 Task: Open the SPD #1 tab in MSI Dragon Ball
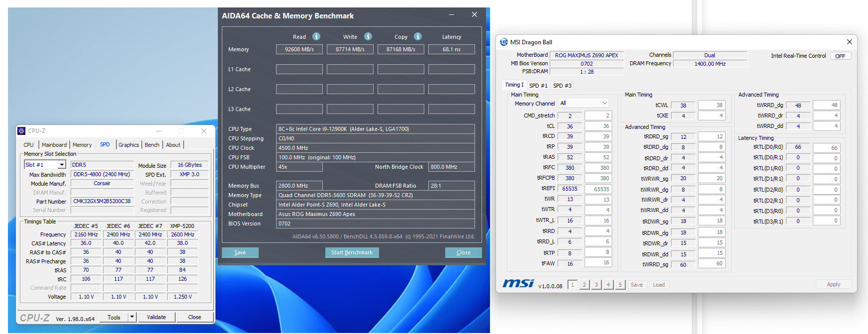[539, 86]
